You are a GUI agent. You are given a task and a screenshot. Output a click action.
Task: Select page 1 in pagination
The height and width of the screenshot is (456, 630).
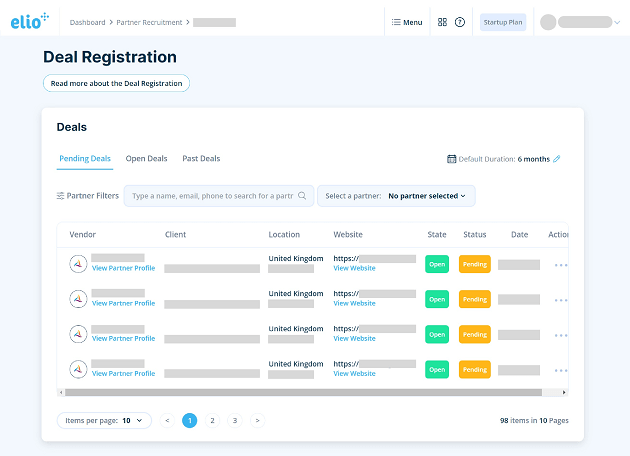190,420
